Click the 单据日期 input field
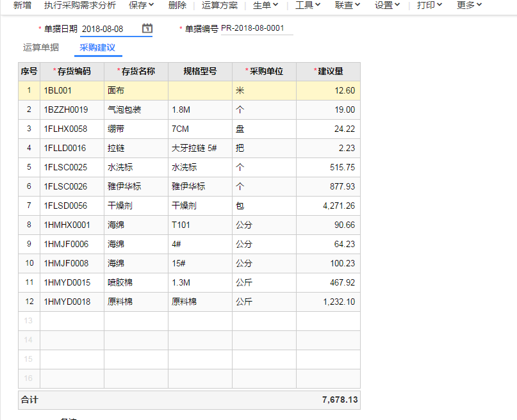The width and height of the screenshot is (517, 420). pos(109,29)
